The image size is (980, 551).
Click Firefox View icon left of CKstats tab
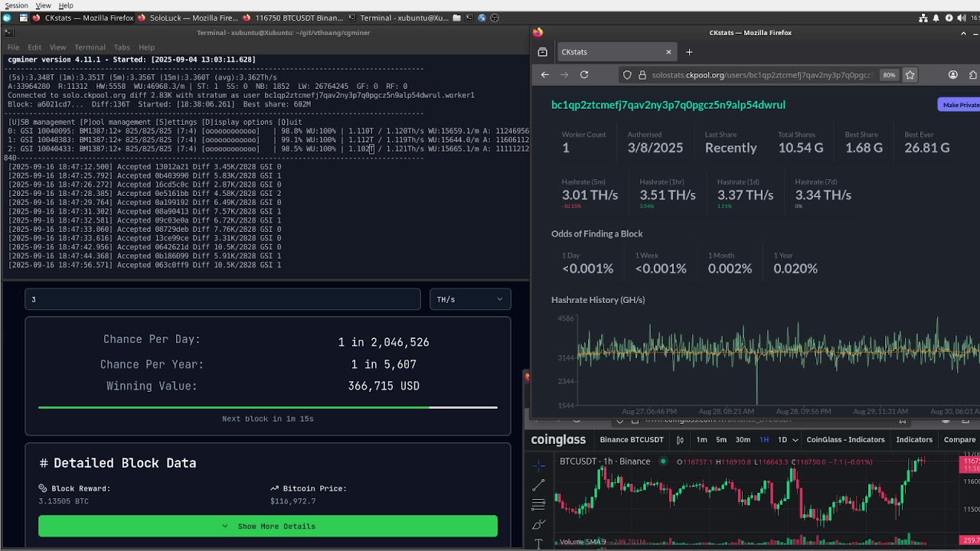tap(543, 52)
